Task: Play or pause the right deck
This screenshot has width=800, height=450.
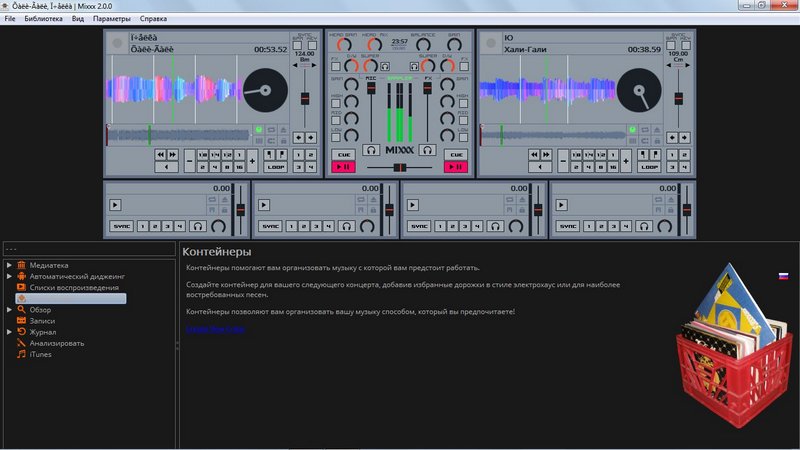Action: pyautogui.click(x=456, y=167)
